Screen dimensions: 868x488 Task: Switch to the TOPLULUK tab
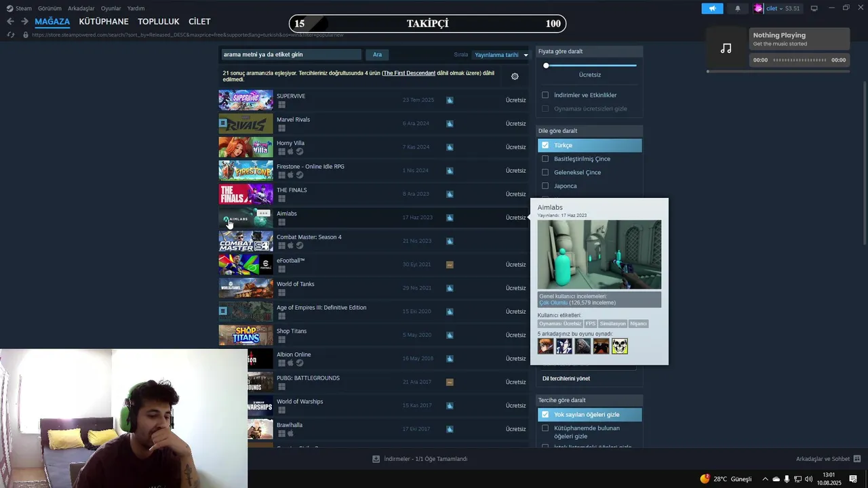click(x=159, y=22)
